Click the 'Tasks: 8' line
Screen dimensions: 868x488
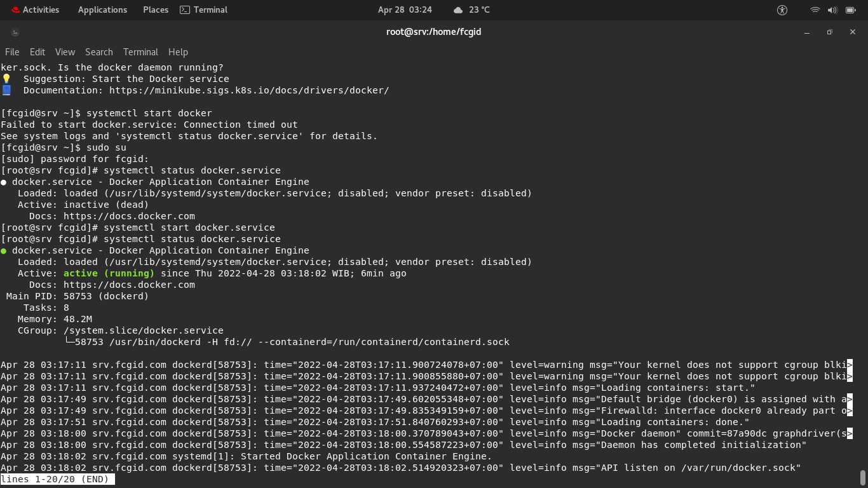[x=46, y=308]
